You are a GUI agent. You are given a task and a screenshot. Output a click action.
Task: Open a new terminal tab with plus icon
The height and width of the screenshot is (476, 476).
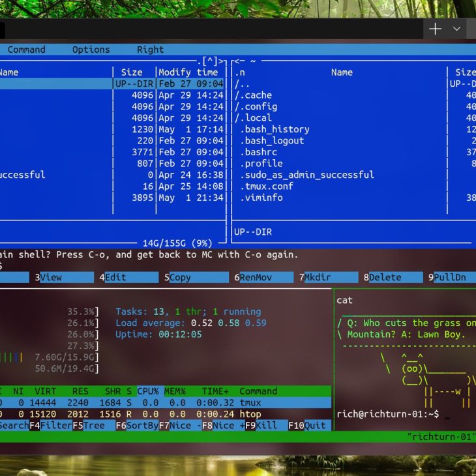(x=435, y=29)
